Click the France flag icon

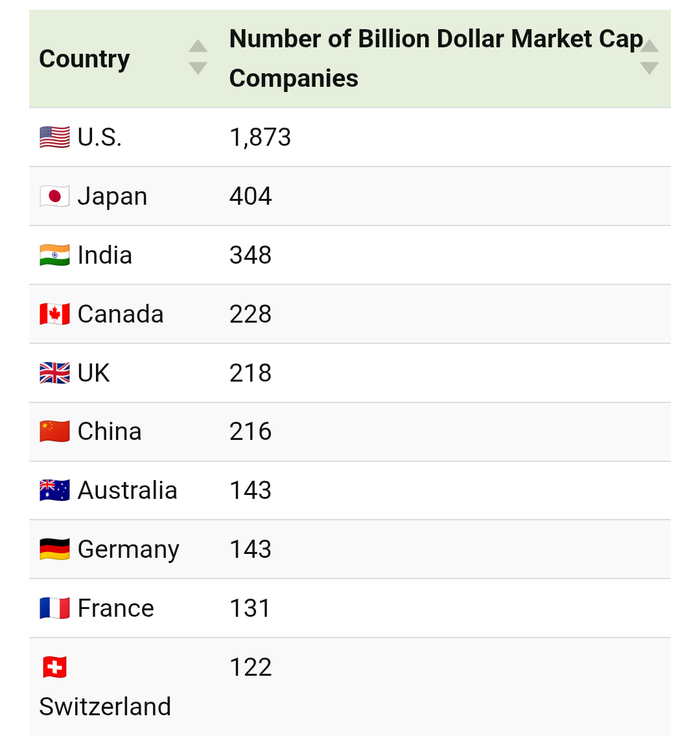tap(55, 608)
